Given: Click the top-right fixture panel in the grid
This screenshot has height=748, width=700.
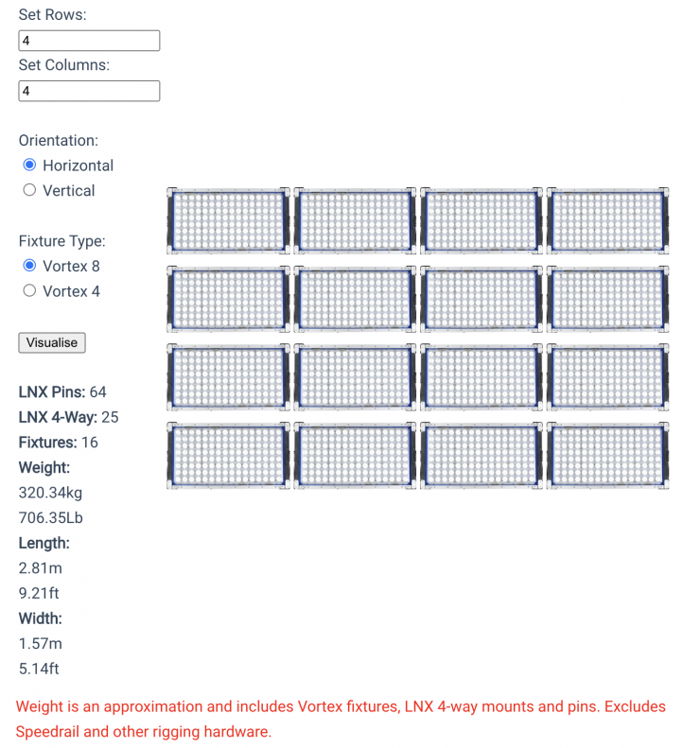Looking at the screenshot, I should click(x=607, y=221).
